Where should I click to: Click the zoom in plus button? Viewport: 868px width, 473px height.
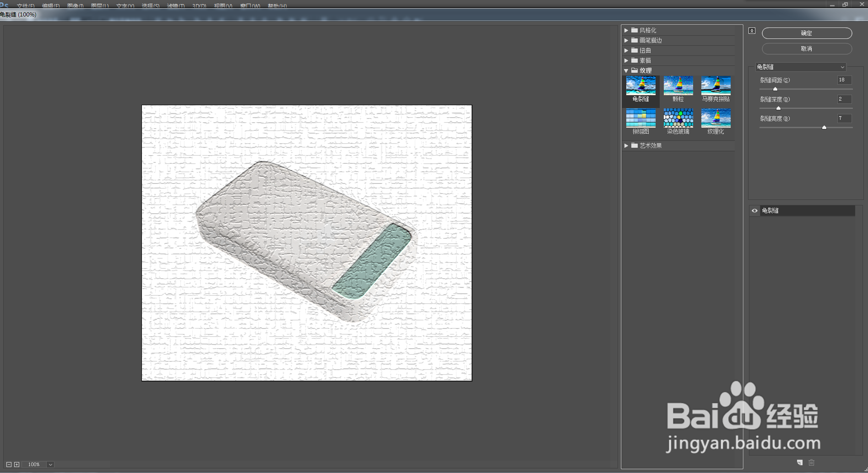pos(16,464)
